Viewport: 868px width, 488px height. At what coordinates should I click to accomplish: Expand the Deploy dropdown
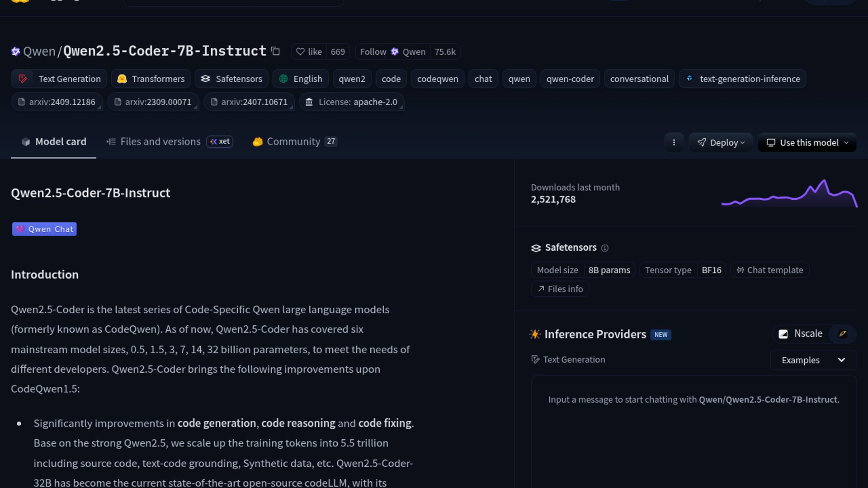(721, 143)
